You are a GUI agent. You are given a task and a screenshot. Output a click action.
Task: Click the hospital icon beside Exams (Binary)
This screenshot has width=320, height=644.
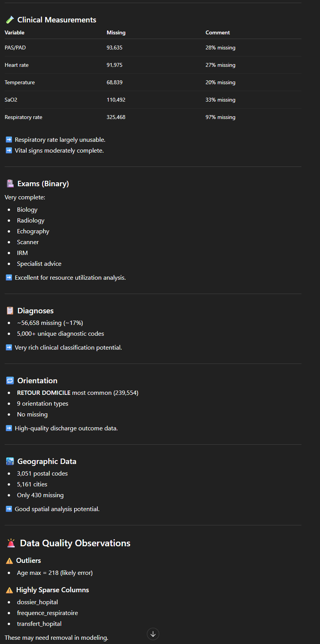click(10, 184)
